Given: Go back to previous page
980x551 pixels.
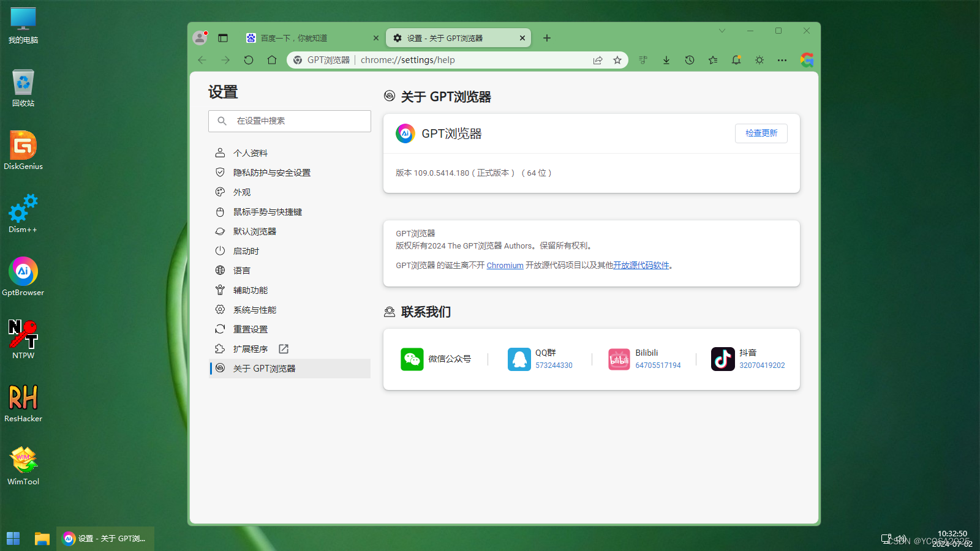Looking at the screenshot, I should point(202,60).
